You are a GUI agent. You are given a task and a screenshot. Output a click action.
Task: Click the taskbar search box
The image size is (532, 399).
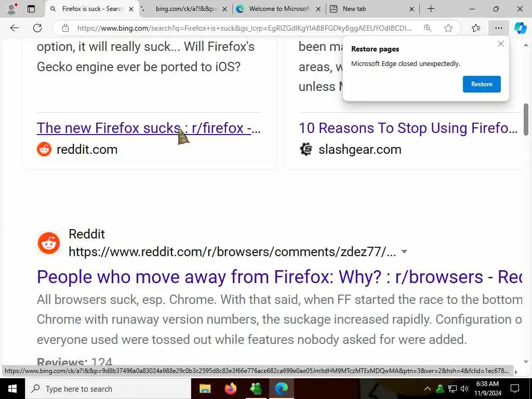pos(108,389)
